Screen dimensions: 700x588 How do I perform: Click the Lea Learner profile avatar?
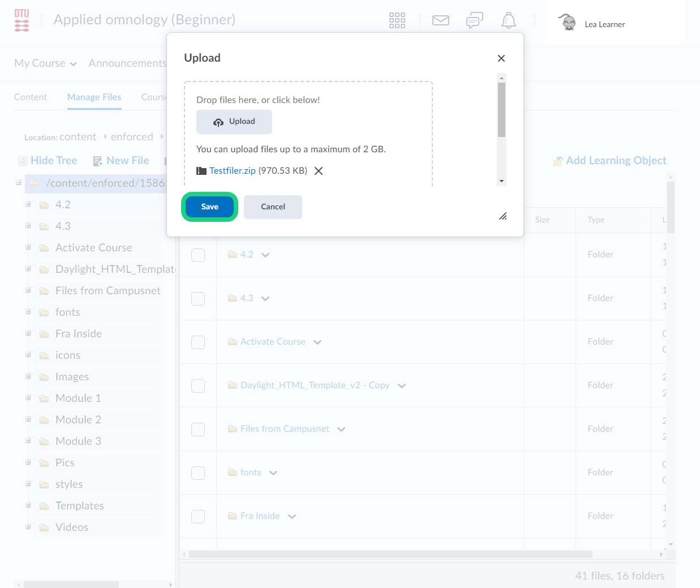tap(566, 23)
